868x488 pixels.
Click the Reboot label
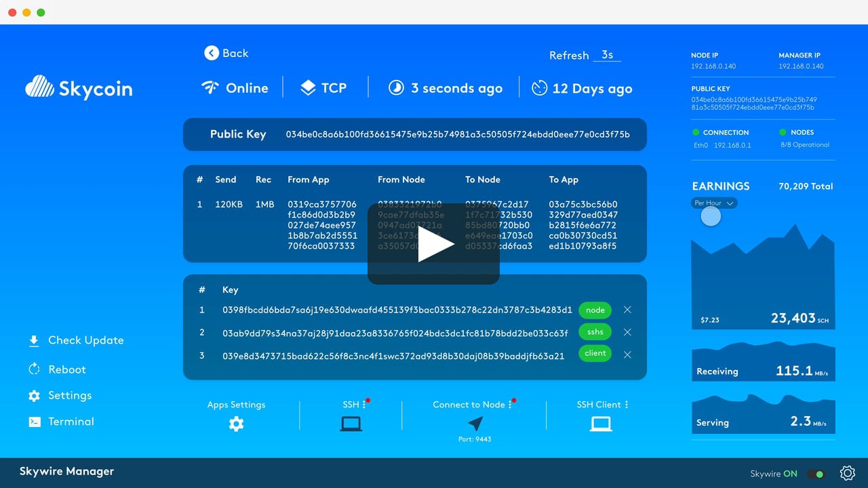click(67, 369)
